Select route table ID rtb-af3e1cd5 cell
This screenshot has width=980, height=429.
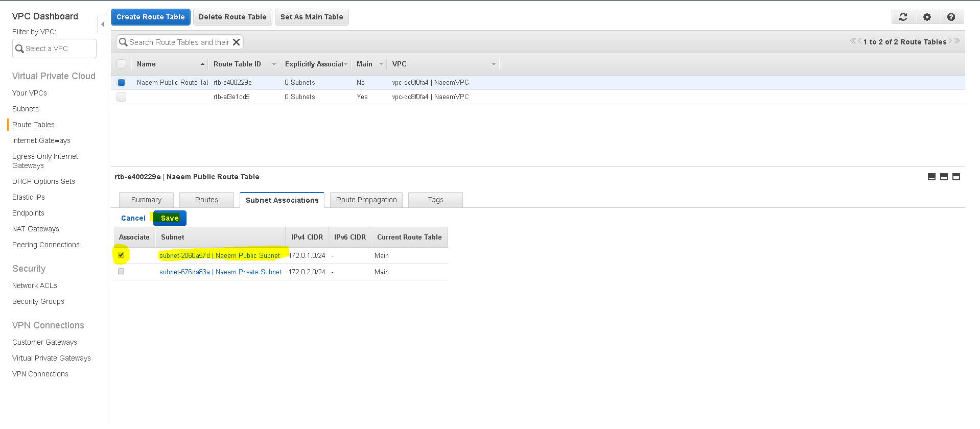(x=231, y=97)
